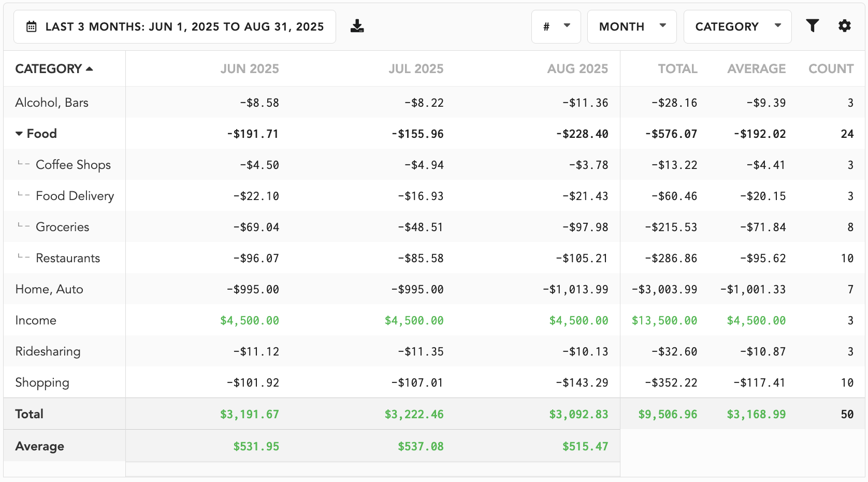Click the TOTAL column header

[677, 68]
